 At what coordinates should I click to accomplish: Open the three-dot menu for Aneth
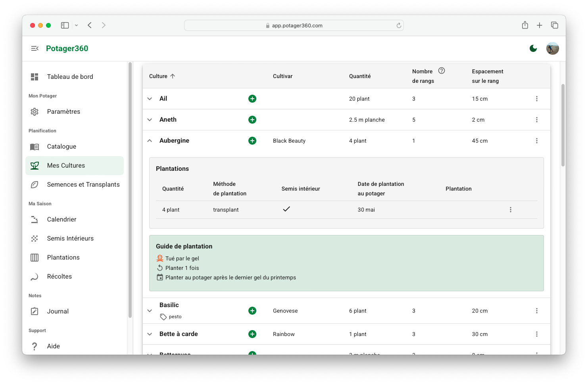click(536, 120)
